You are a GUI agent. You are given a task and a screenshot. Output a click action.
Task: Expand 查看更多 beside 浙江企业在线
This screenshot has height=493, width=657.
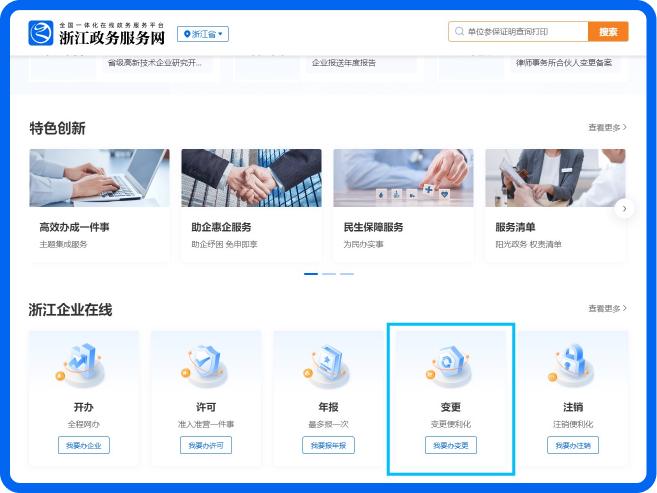click(x=607, y=308)
